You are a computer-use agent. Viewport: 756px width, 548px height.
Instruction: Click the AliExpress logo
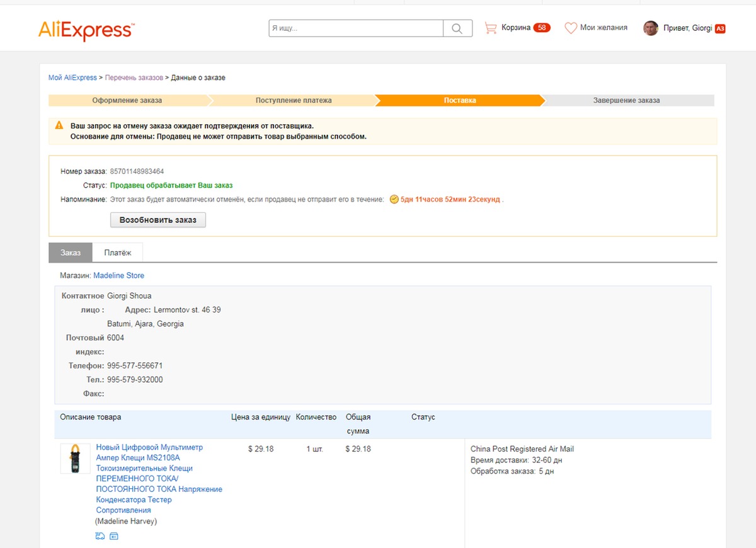pyautogui.click(x=86, y=30)
